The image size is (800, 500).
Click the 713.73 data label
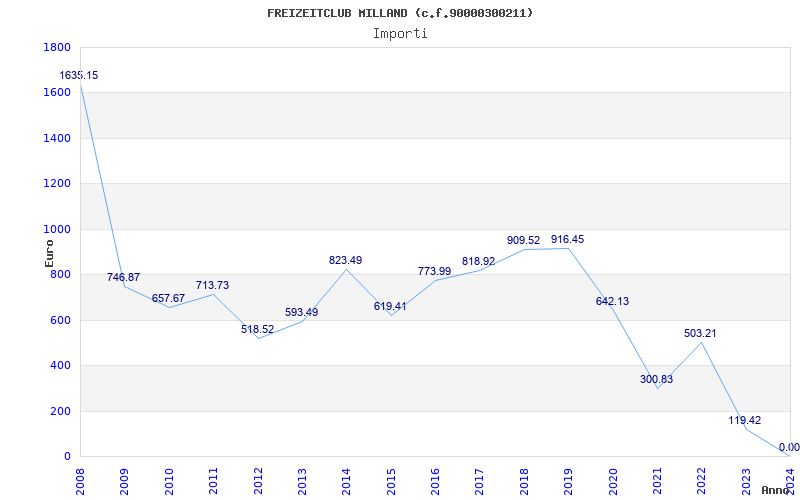(212, 285)
